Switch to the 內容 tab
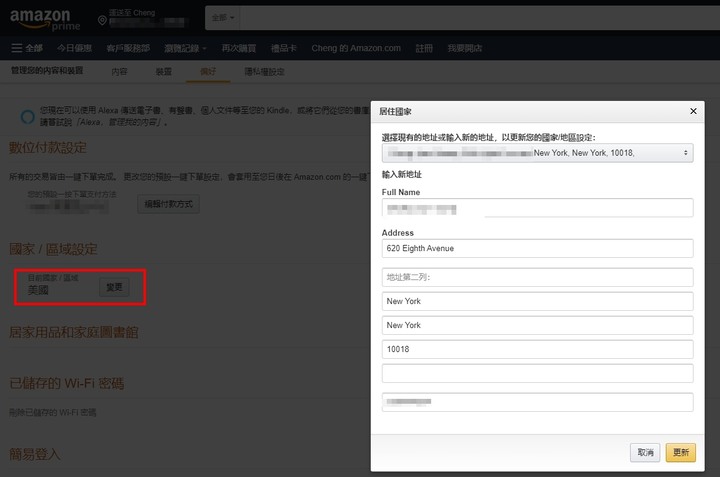This screenshot has height=477, width=720. coord(119,72)
